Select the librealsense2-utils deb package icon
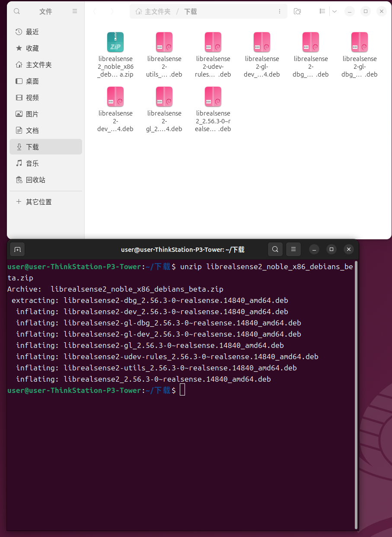392x537 pixels. coord(164,42)
